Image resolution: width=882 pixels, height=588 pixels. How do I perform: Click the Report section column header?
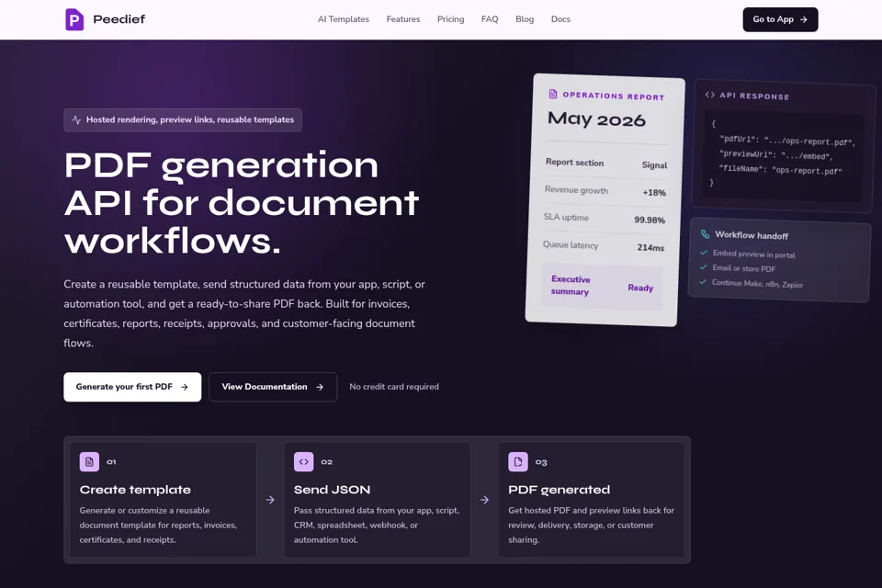click(574, 162)
